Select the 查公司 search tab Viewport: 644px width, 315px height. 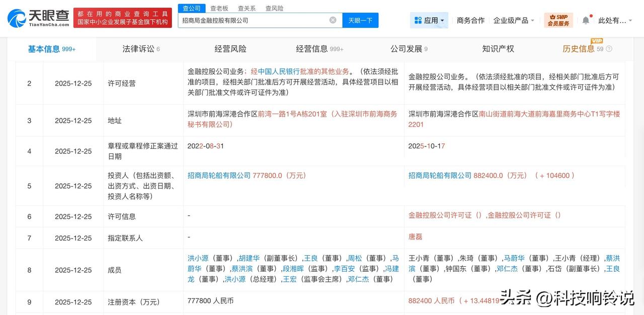click(x=192, y=8)
